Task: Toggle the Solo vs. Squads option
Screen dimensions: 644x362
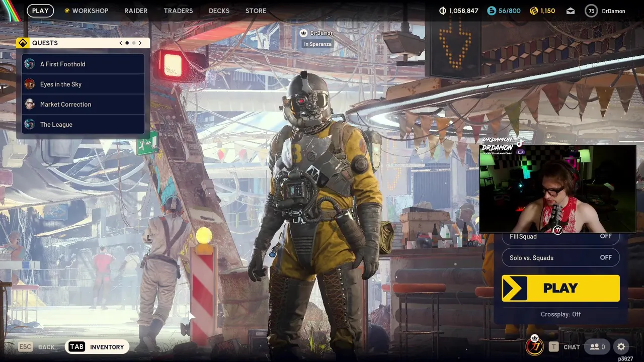Action: pyautogui.click(x=560, y=258)
